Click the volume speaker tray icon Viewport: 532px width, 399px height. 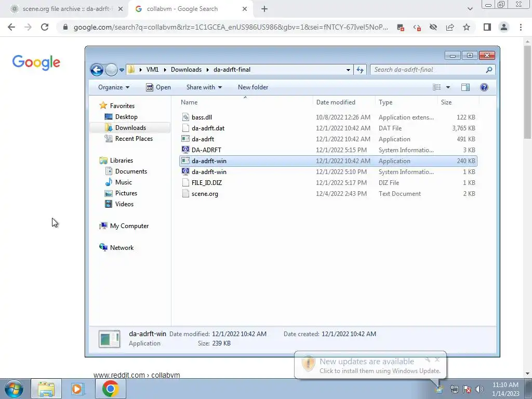click(480, 389)
